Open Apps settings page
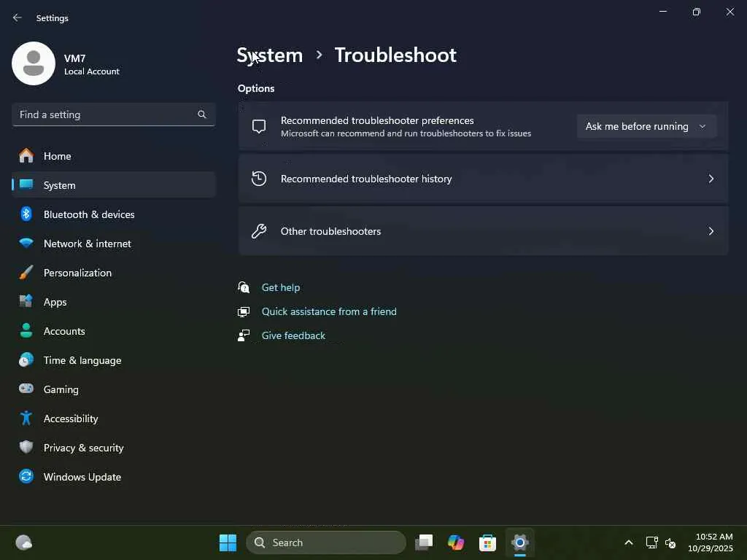 [x=113, y=301]
